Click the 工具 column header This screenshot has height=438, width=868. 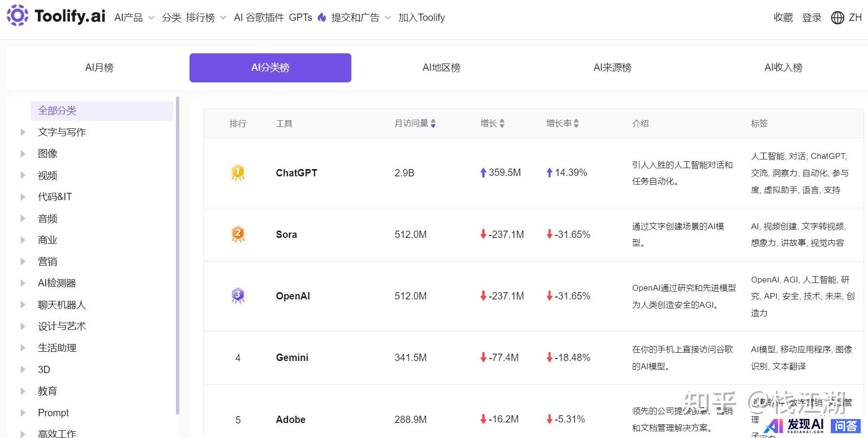[284, 124]
